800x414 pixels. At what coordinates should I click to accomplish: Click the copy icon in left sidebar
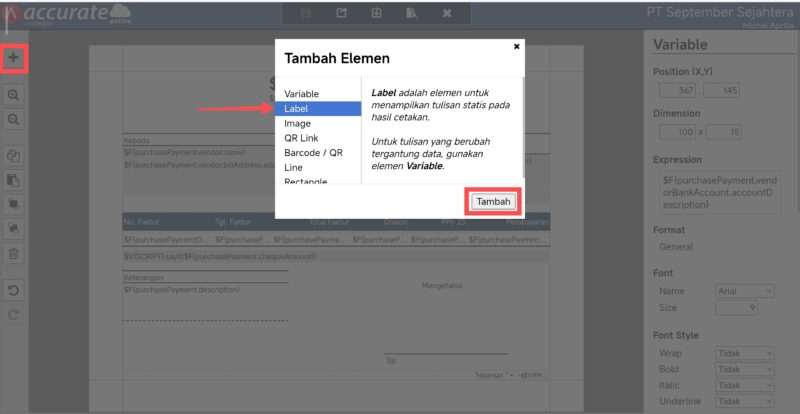point(13,156)
